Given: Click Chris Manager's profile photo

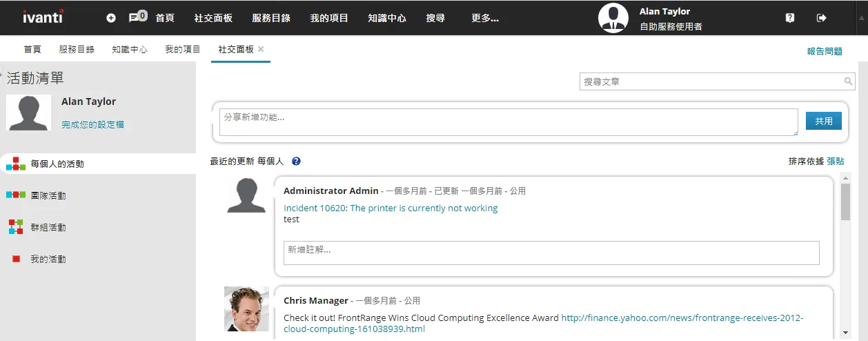Looking at the screenshot, I should pos(246,309).
